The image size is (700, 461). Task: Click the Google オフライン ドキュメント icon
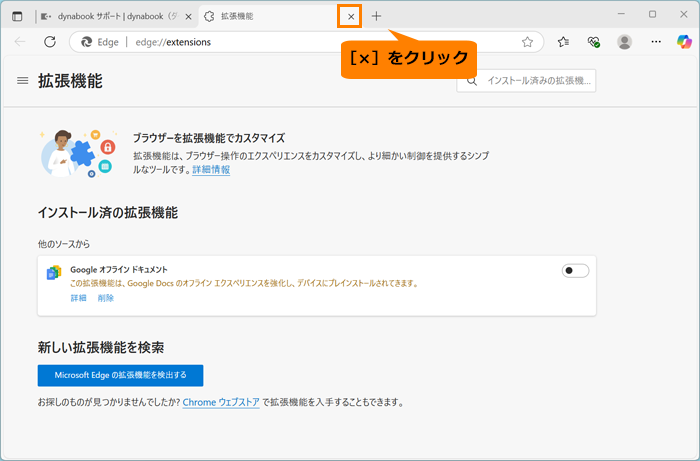click(54, 272)
